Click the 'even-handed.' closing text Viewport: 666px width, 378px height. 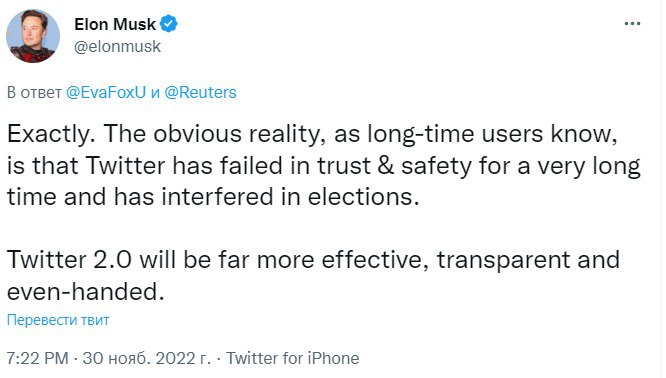coord(86,292)
